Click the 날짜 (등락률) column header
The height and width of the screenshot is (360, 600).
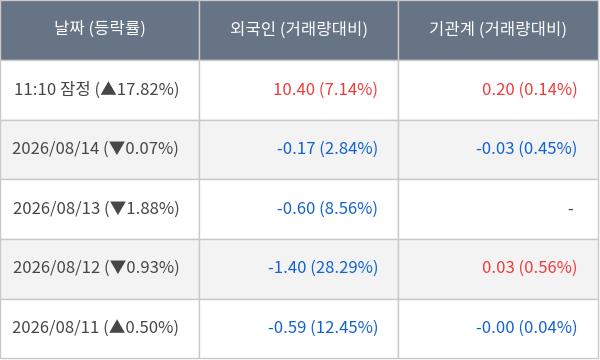(100, 30)
